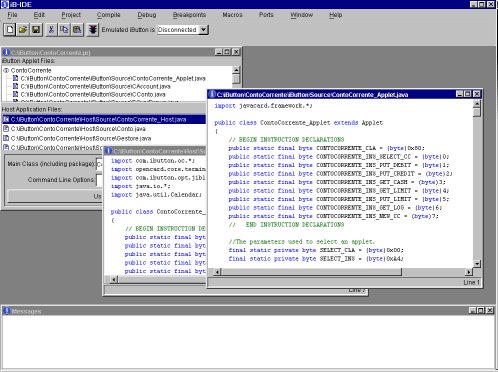Image resolution: width=498 pixels, height=372 pixels.
Task: Open the Compile menu
Action: click(108, 15)
